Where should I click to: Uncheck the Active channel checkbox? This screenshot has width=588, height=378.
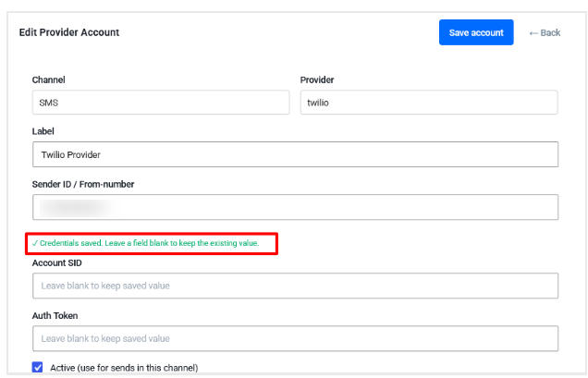(38, 367)
